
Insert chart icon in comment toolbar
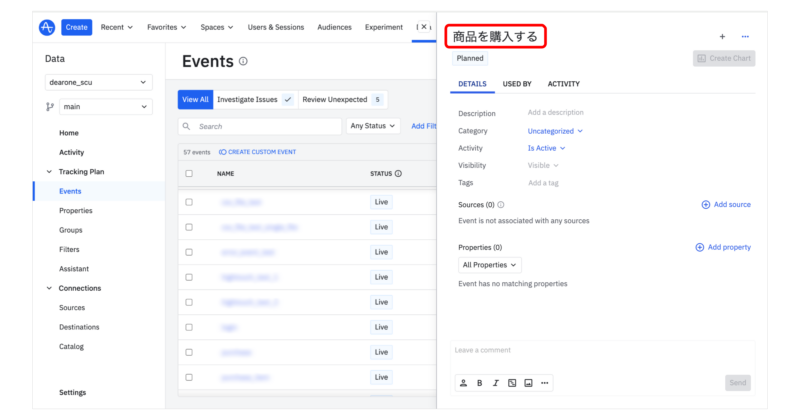click(x=511, y=383)
